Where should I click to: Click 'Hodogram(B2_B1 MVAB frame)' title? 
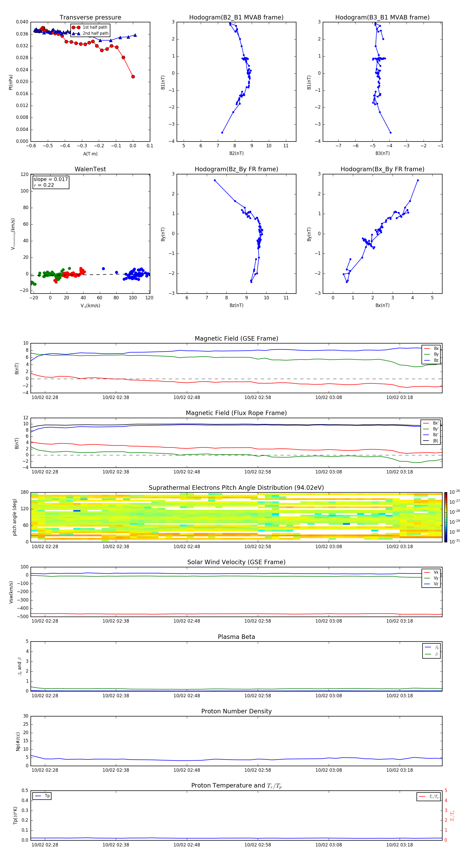pos(236,17)
